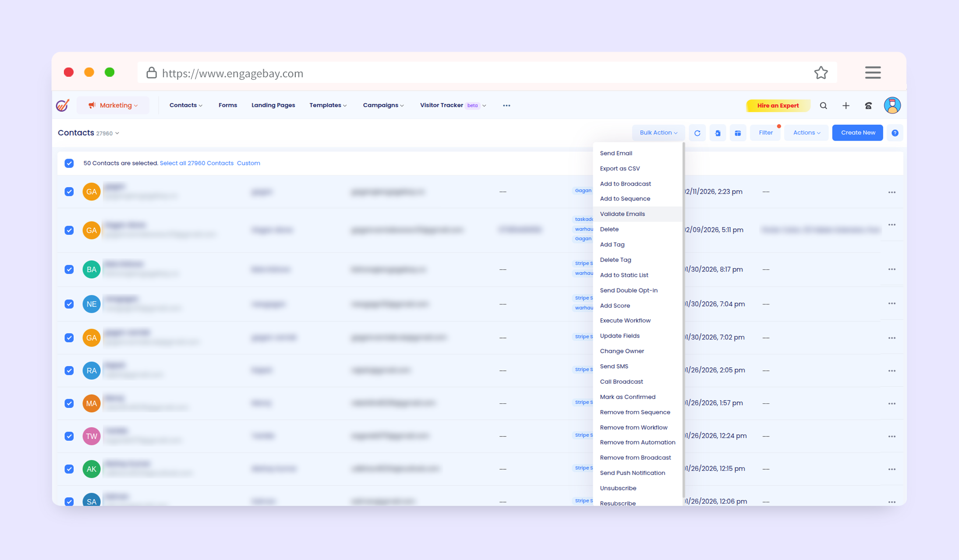959x560 pixels.
Task: Click the import contacts file icon
Action: 717,133
